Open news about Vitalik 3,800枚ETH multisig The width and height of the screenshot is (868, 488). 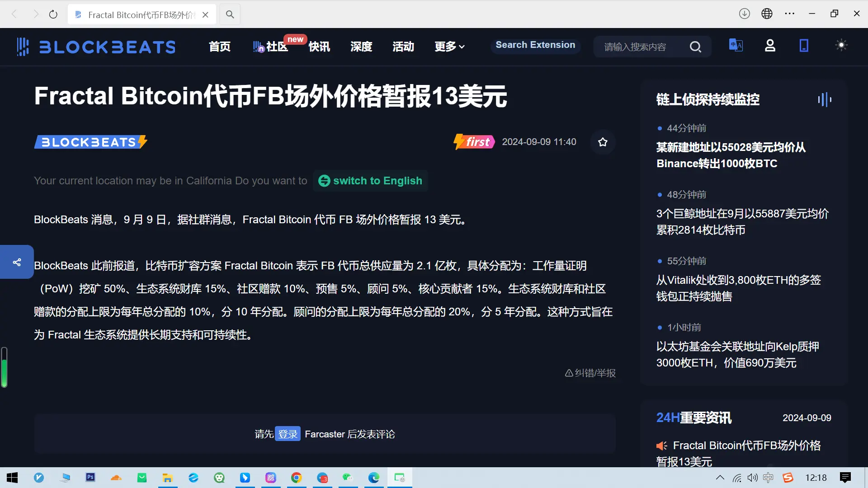(739, 288)
